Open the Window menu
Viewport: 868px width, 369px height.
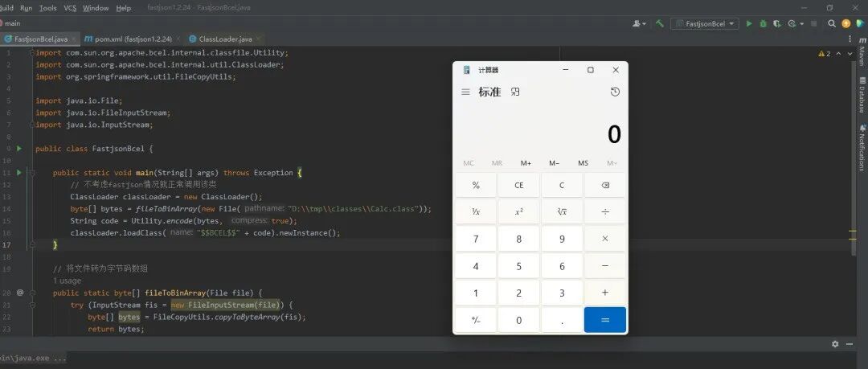[96, 8]
